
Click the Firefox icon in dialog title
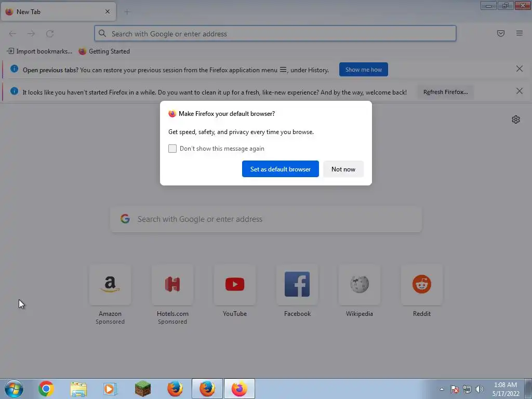pyautogui.click(x=172, y=114)
